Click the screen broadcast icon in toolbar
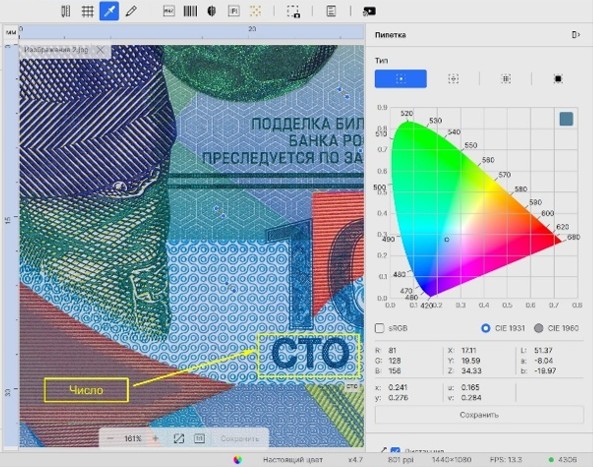Screen dimensions: 593x467 point(369,11)
